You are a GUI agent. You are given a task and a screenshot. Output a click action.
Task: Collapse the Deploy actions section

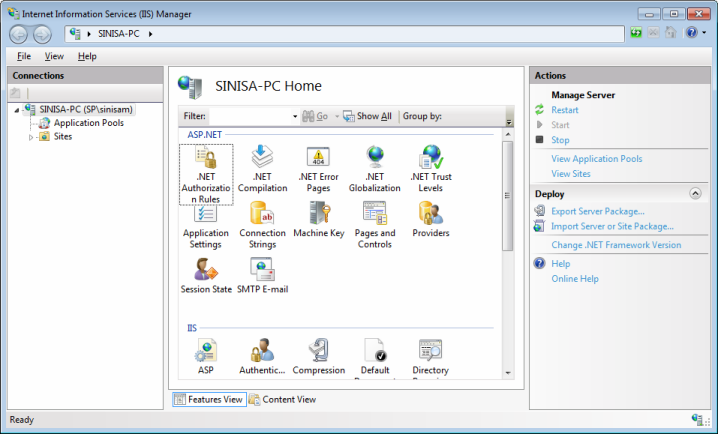click(x=695, y=194)
